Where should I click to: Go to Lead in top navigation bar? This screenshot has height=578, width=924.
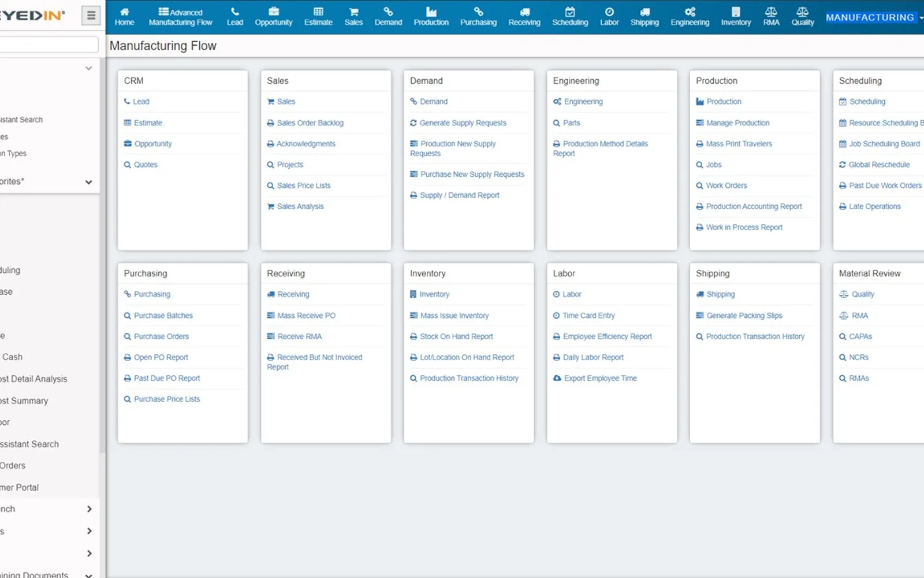click(x=234, y=17)
